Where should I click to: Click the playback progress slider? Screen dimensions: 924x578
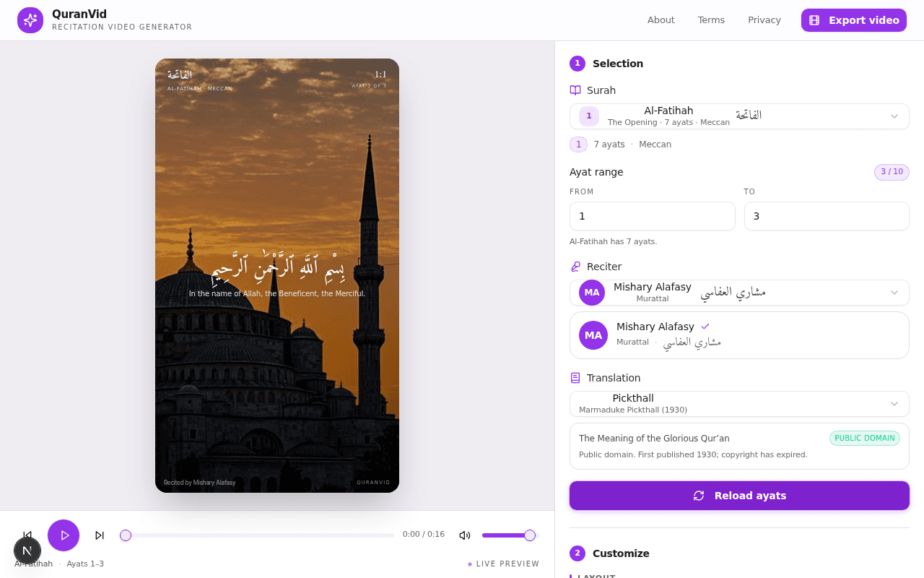[x=257, y=535]
